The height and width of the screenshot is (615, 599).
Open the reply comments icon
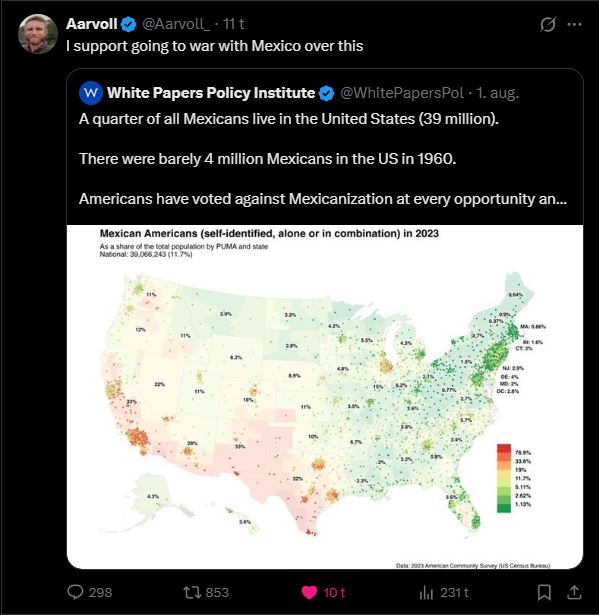point(75,592)
